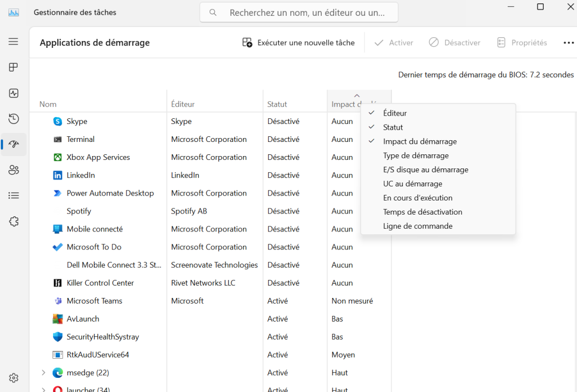Click the AvLaunch app icon
Screen dimensions: 577x392
point(57,319)
